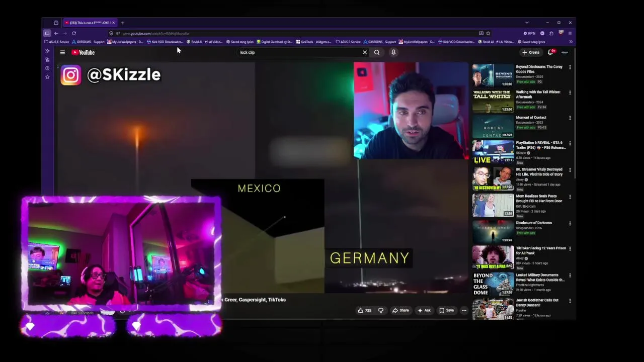Open more actions under the video
644x362 pixels.
click(464, 310)
